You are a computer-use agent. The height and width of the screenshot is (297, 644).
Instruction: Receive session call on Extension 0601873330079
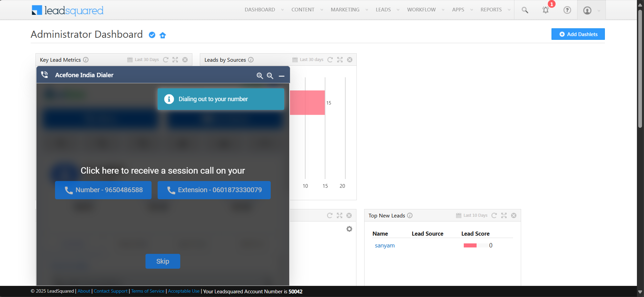tap(214, 190)
